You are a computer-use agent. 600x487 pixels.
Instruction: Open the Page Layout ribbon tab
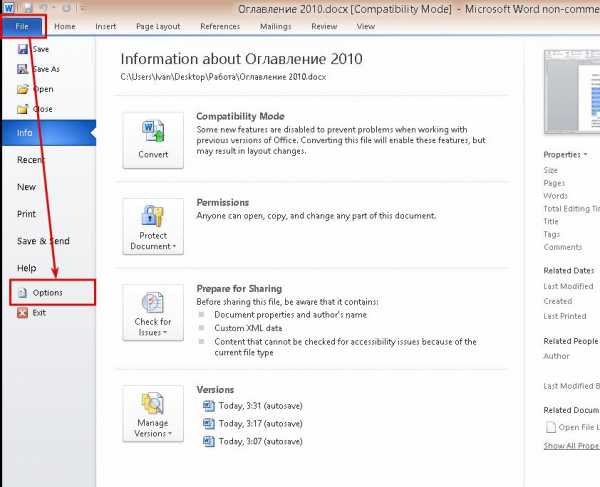(x=158, y=26)
